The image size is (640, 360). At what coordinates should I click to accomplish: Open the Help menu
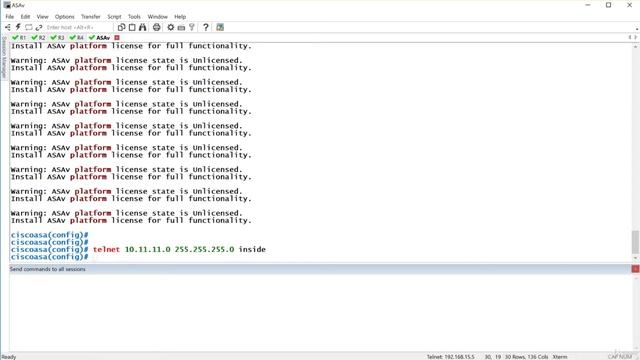[180, 17]
